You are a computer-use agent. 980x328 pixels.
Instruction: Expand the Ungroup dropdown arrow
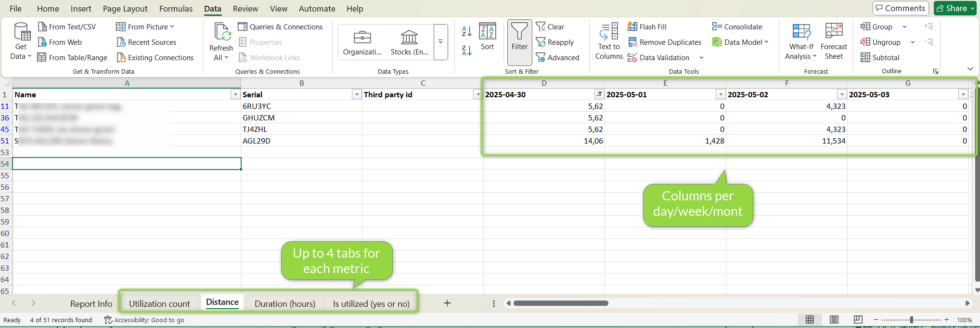tap(913, 42)
